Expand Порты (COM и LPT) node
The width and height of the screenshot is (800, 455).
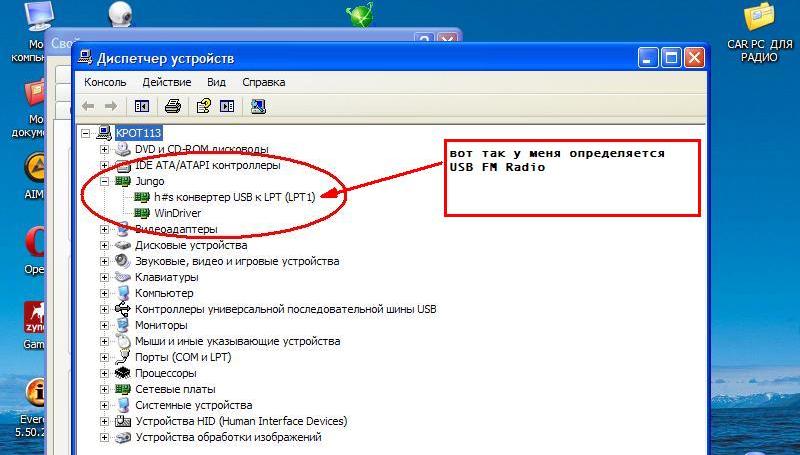pos(105,357)
